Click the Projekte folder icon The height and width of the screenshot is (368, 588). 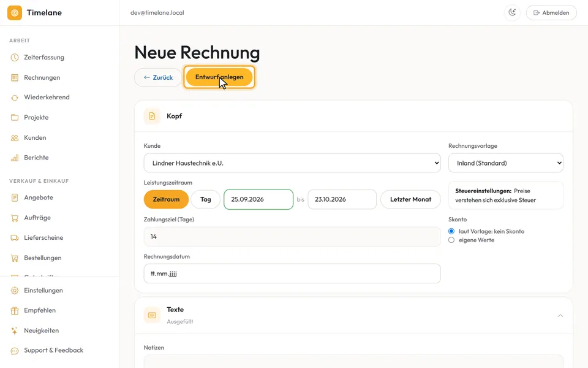[x=15, y=118]
